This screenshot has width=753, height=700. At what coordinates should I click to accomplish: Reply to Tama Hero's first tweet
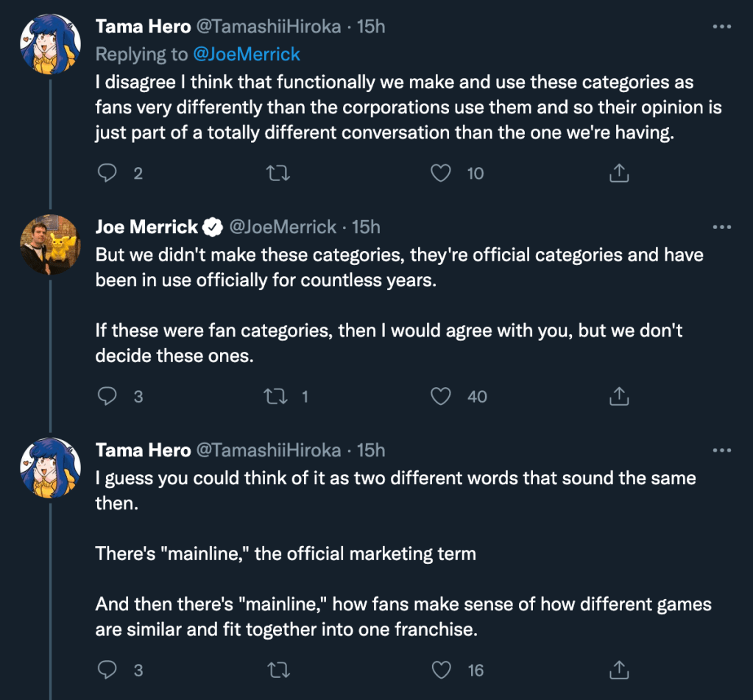coord(107,173)
